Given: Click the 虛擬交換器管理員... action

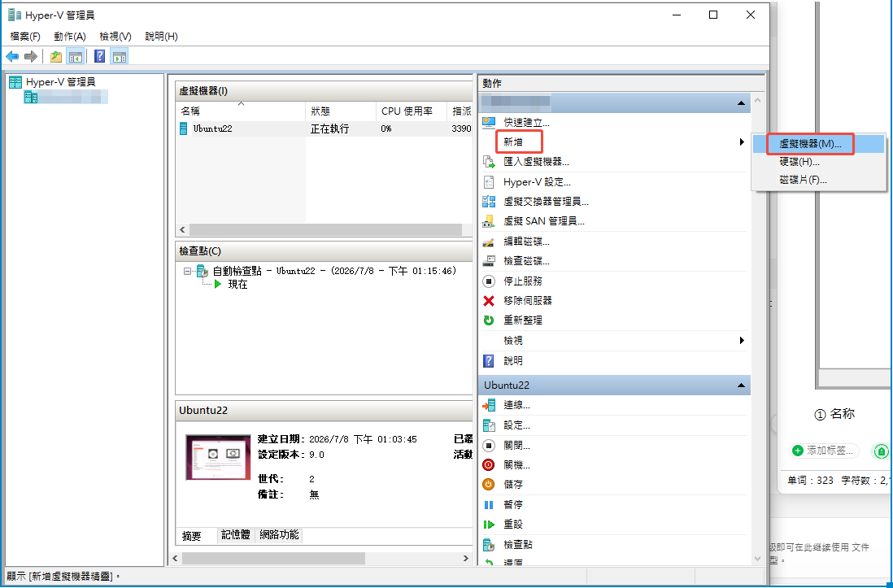Looking at the screenshot, I should (547, 201).
